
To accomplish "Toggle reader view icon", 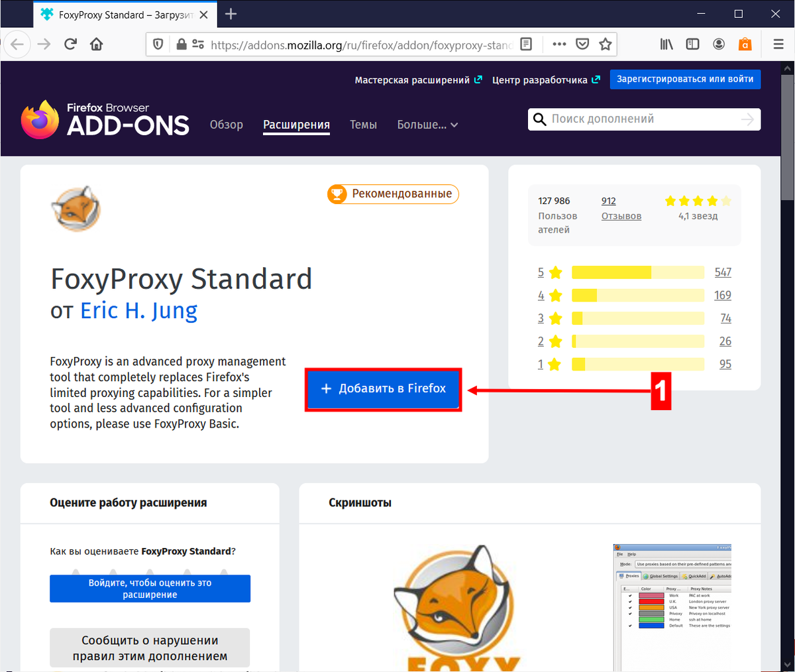I will 526,44.
